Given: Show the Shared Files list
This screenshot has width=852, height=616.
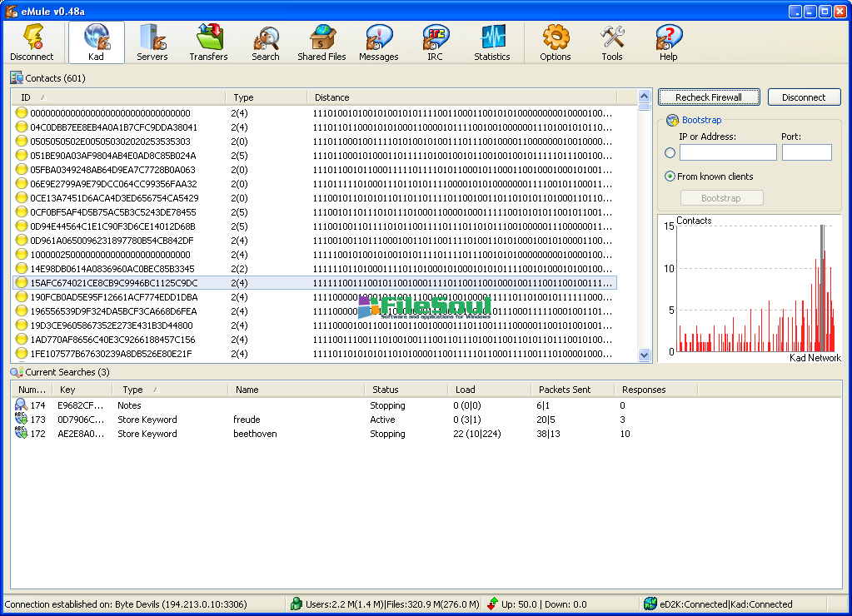Looking at the screenshot, I should (321, 43).
